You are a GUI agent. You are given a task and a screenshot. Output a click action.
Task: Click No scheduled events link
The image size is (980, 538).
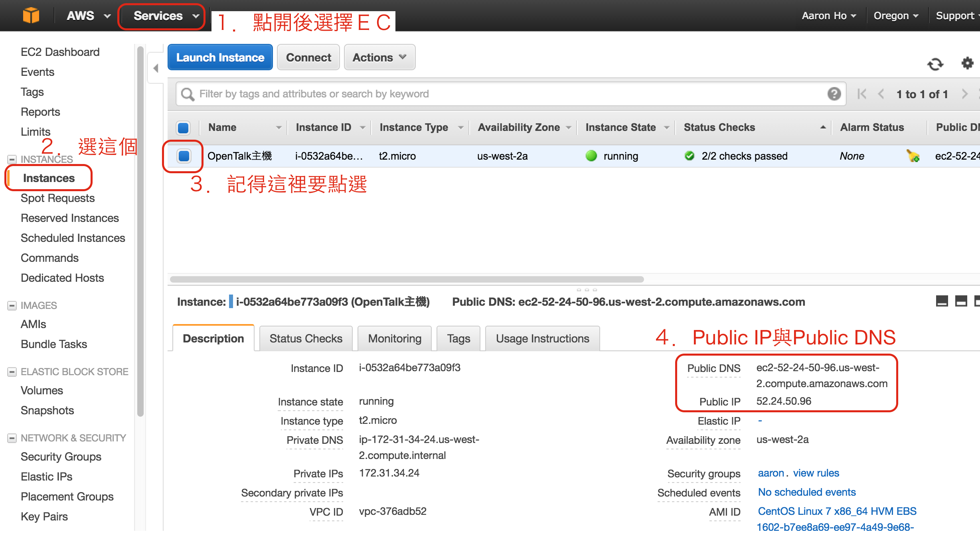tap(807, 492)
